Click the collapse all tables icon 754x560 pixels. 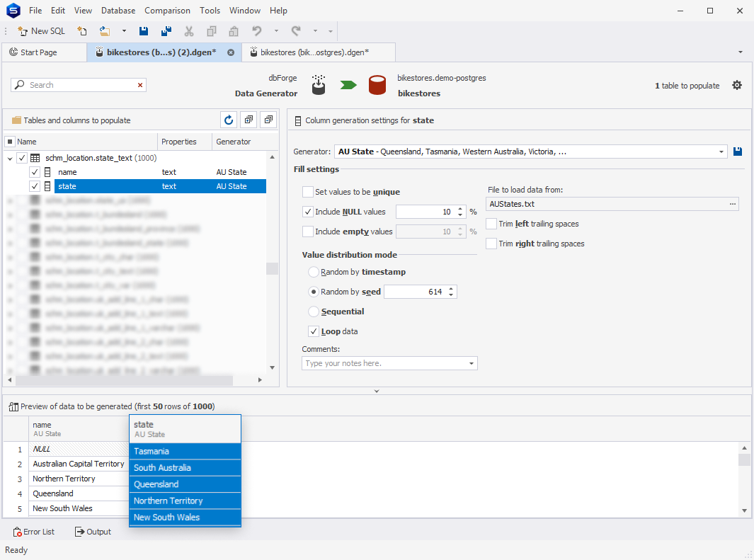[268, 120]
